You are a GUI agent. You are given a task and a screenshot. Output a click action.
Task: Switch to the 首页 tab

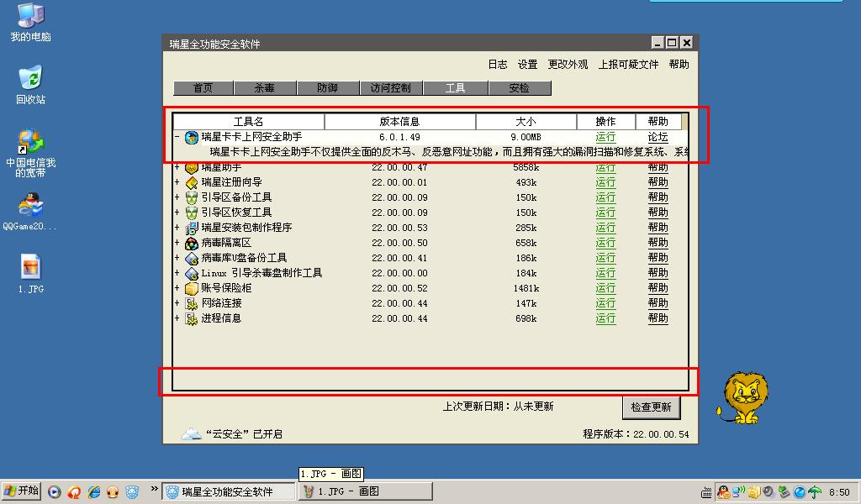(x=203, y=87)
